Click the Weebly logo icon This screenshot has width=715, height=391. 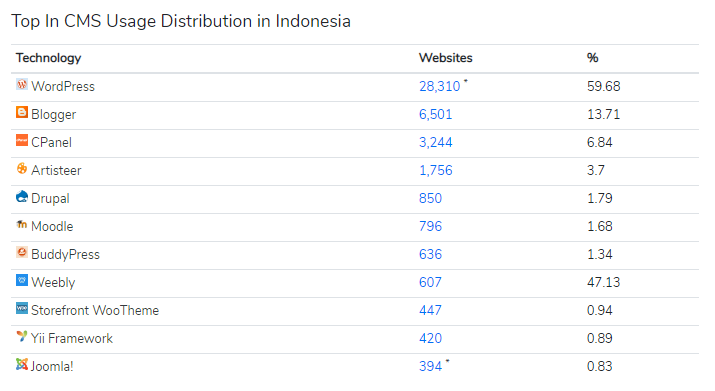22,280
